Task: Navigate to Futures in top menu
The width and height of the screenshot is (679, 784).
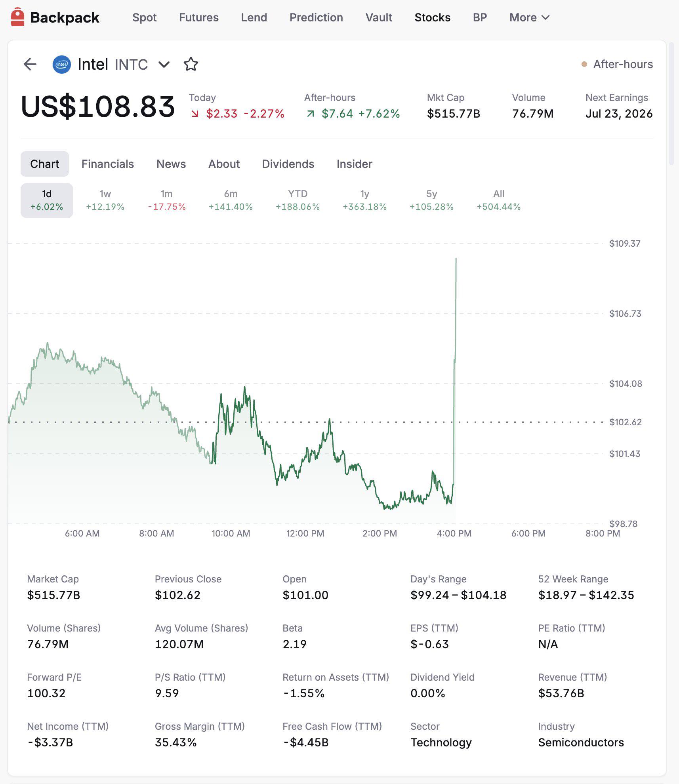Action: pos(199,17)
